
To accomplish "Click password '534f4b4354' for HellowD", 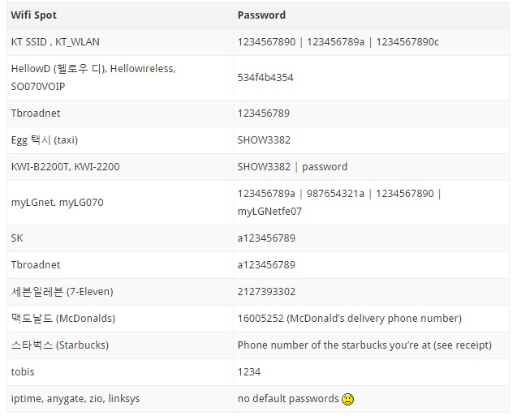I will (x=265, y=78).
